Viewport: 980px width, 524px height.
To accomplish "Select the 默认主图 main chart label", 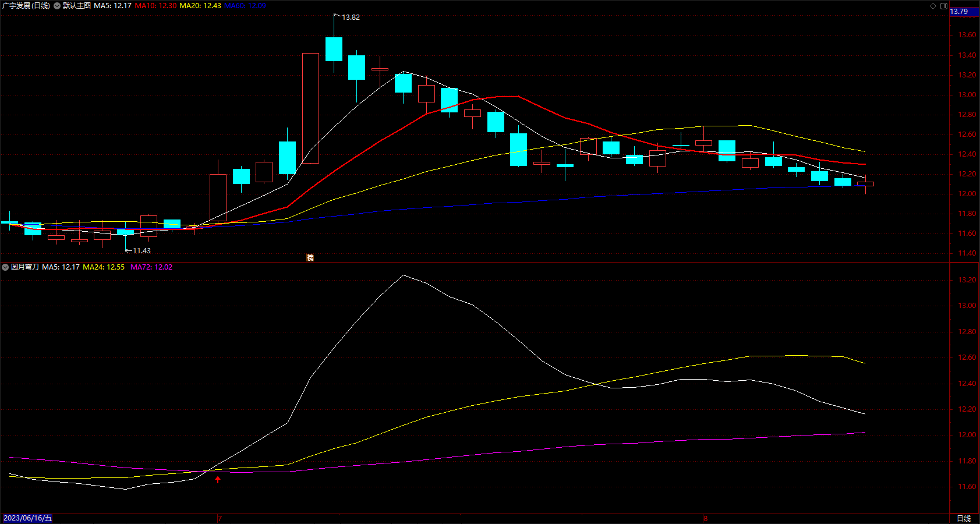I will (x=77, y=6).
